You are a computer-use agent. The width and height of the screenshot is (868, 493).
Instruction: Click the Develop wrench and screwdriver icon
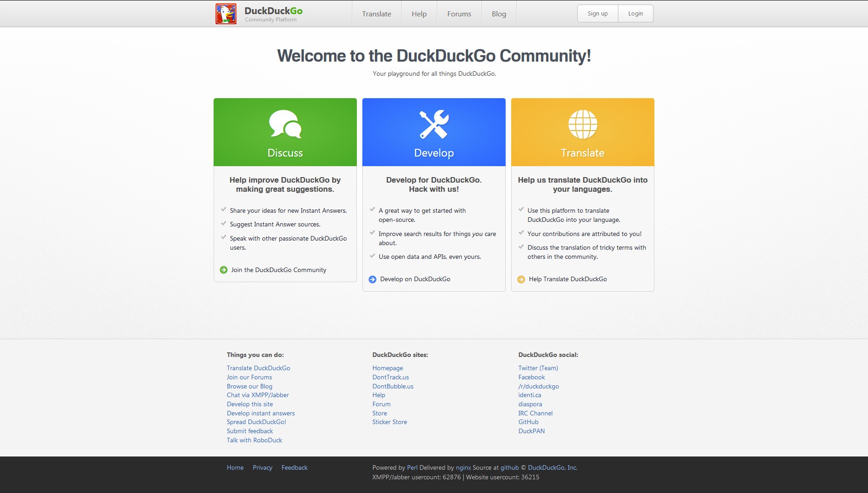click(x=434, y=124)
